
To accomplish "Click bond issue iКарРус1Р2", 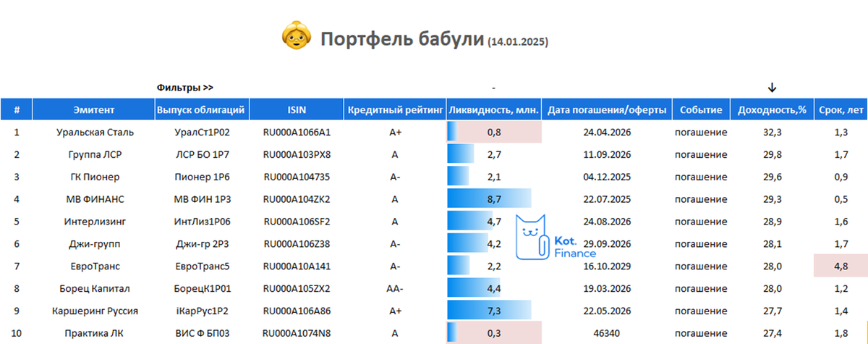I will 202,311.
